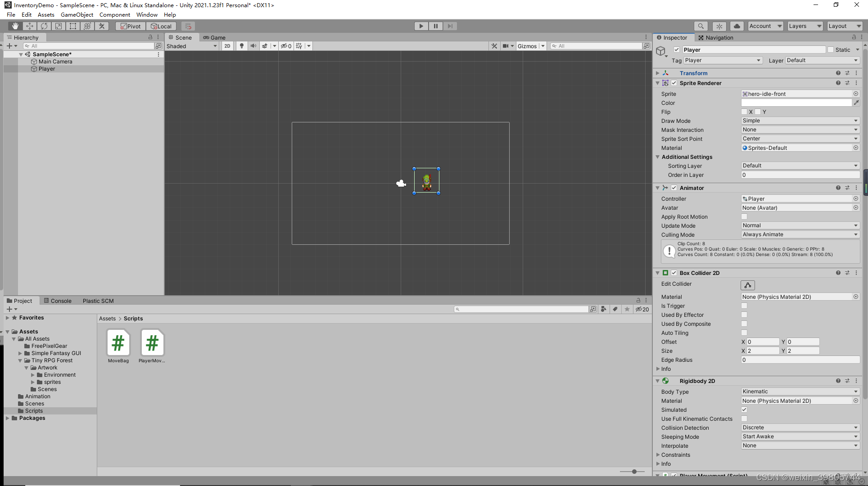868x486 pixels.
Task: Open object picker for Animator Controller
Action: tap(856, 198)
